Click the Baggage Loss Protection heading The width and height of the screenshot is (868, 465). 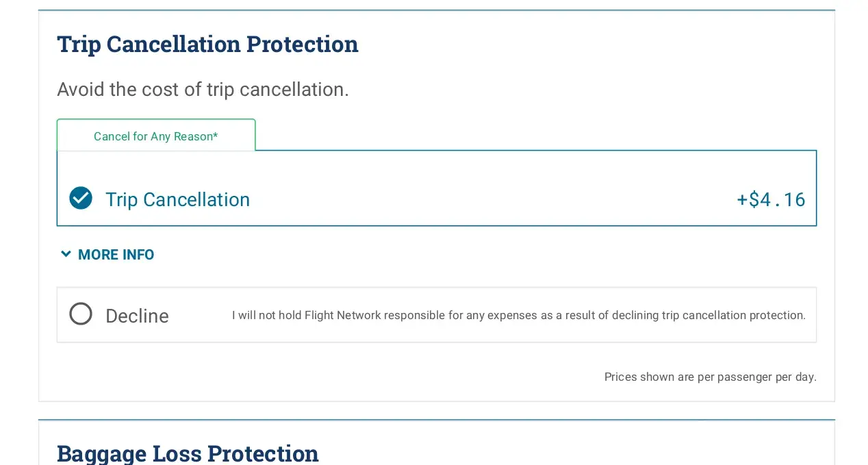tap(188, 453)
